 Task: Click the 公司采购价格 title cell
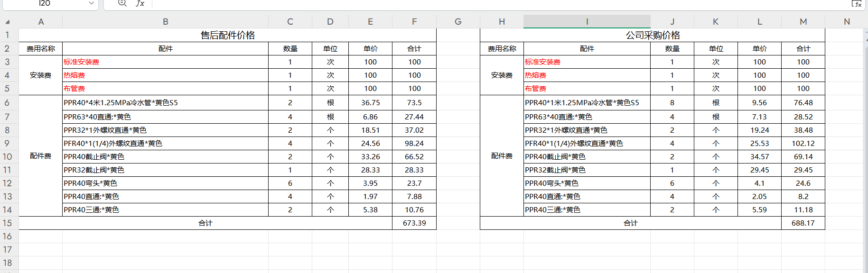[x=652, y=35]
